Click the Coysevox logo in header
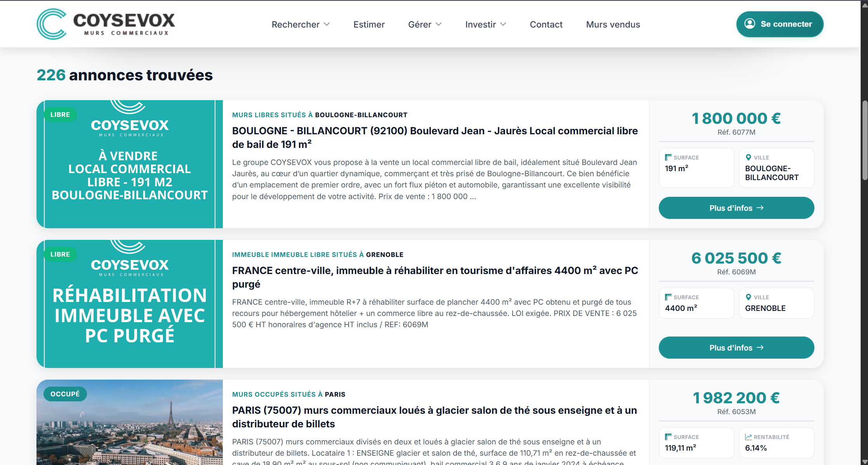The image size is (868, 465). [x=106, y=24]
